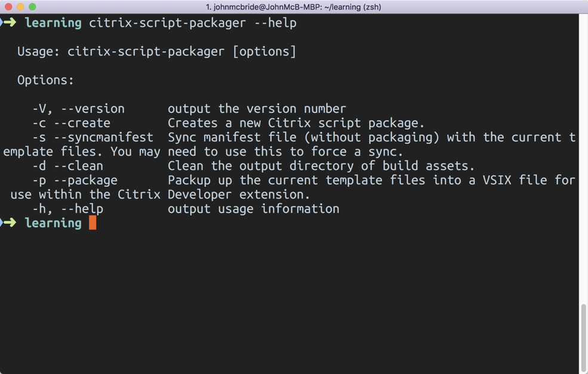Click the "-V, --version" option text
The width and height of the screenshot is (588, 374).
[78, 109]
